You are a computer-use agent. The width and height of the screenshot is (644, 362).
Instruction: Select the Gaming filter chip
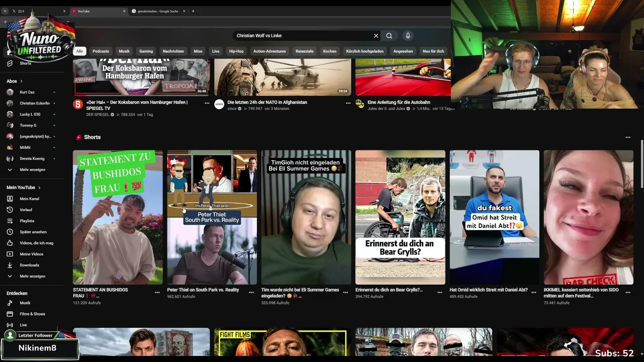click(146, 51)
